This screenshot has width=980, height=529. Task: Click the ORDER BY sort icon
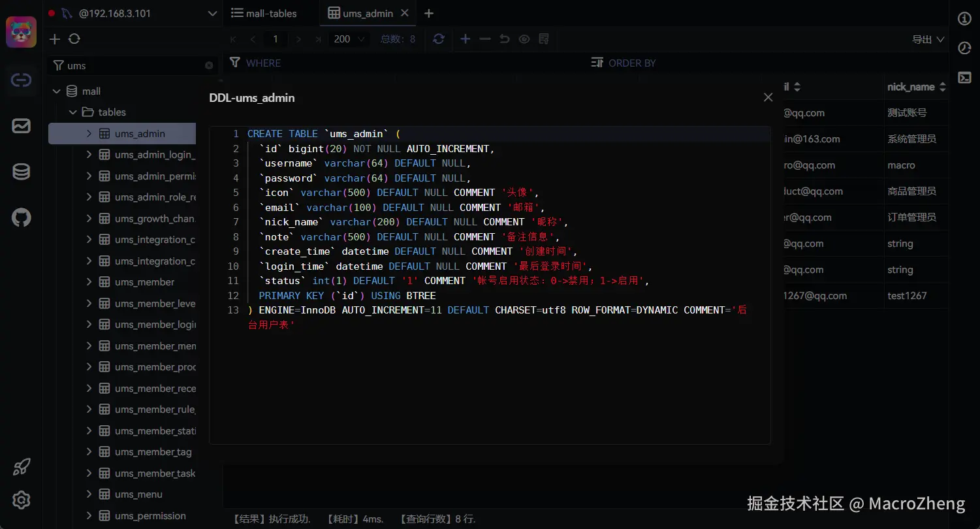597,63
